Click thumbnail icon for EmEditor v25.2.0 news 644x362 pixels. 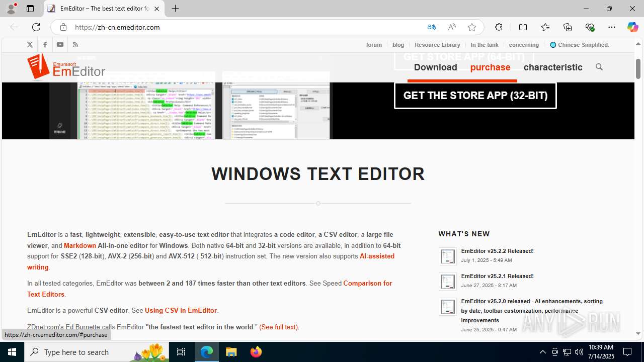[447, 307]
